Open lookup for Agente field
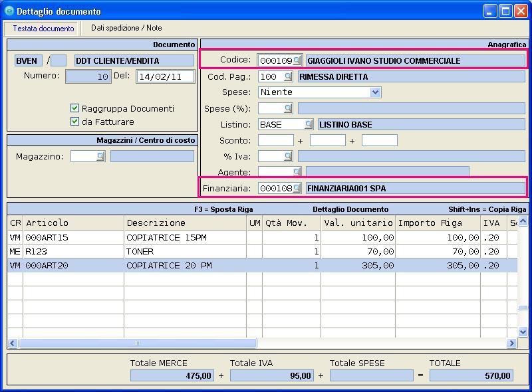Image resolution: width=532 pixels, height=392 pixels. coord(297,171)
